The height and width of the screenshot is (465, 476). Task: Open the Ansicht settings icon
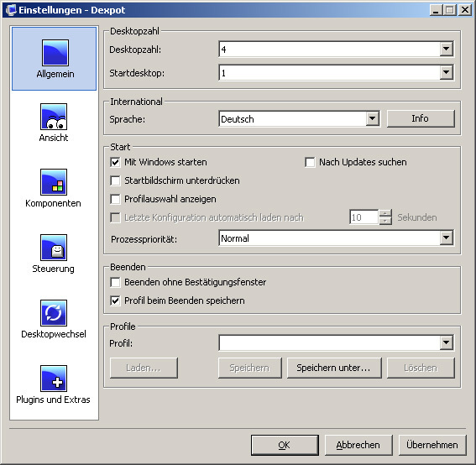click(54, 117)
